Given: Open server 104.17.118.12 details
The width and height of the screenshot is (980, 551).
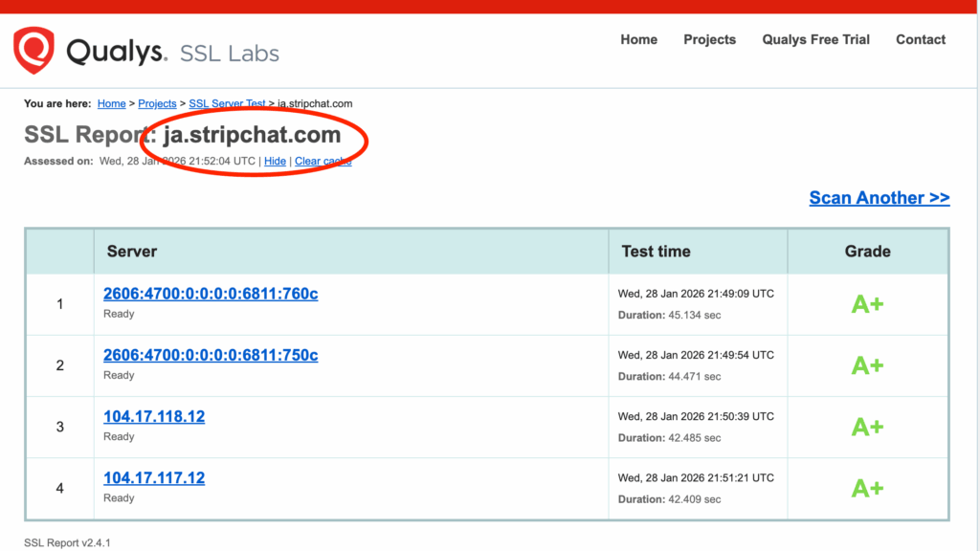Looking at the screenshot, I should point(154,416).
